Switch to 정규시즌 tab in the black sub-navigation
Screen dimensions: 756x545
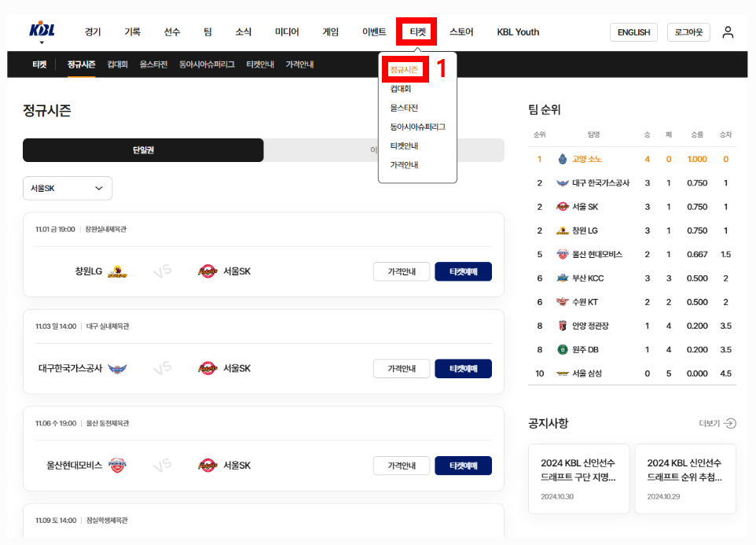pos(81,64)
